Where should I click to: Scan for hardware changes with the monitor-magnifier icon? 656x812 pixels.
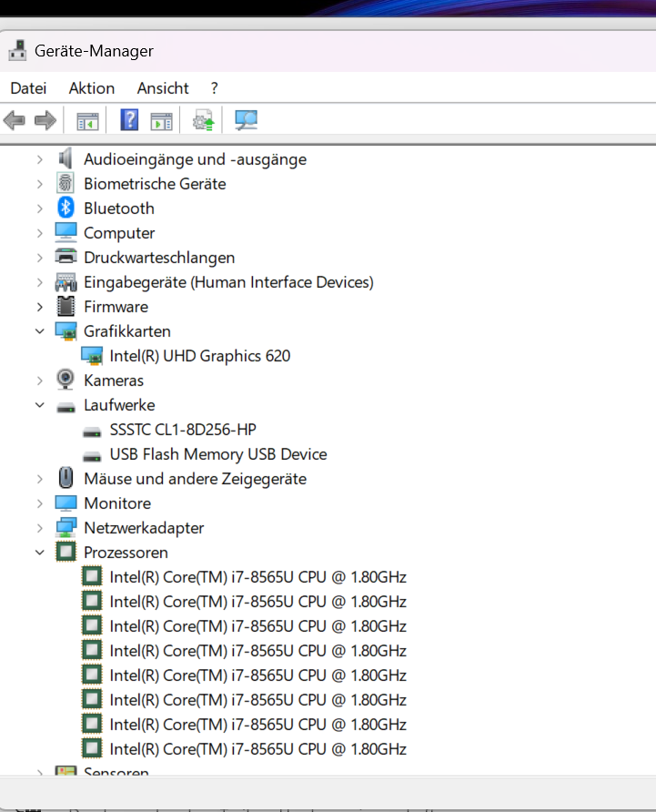[x=246, y=120]
